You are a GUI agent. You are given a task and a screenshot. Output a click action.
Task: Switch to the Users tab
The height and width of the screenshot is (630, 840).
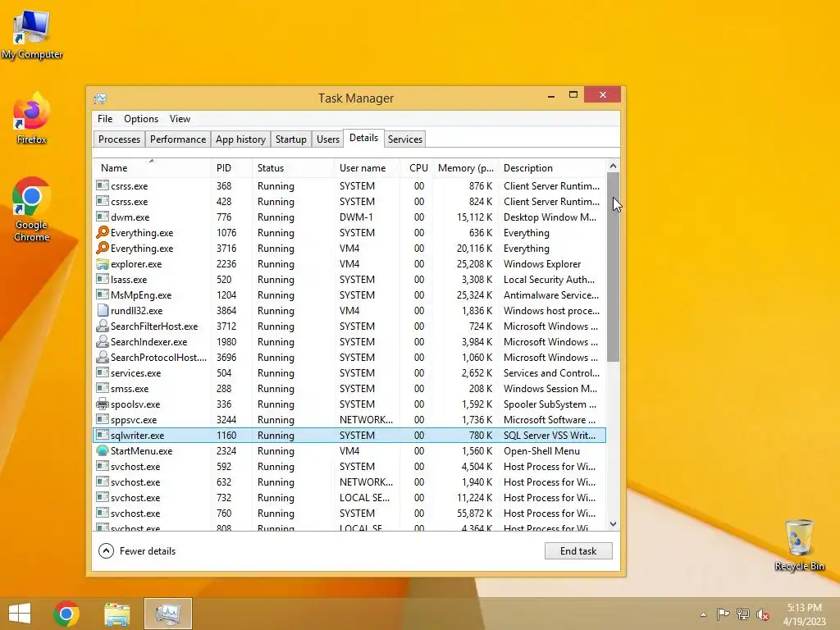tap(328, 139)
